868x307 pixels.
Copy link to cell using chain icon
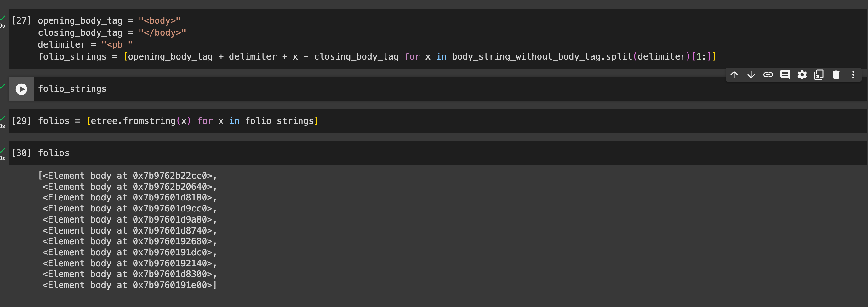click(768, 75)
